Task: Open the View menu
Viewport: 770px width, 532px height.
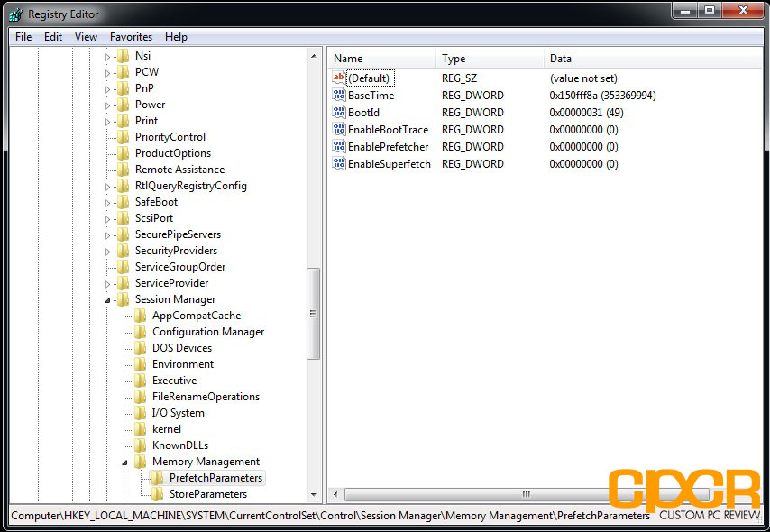Action: [86, 37]
